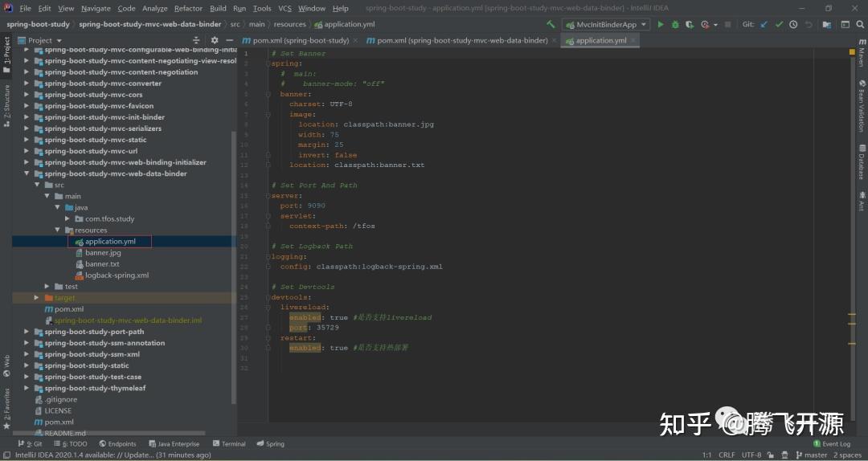
Task: Open the profiler dropdown arrow
Action: [715, 25]
